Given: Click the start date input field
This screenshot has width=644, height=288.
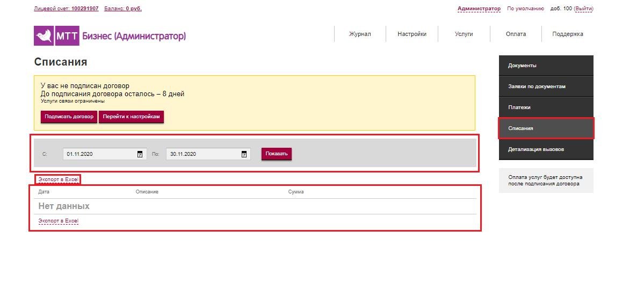Looking at the screenshot, I should pyautogui.click(x=105, y=154).
